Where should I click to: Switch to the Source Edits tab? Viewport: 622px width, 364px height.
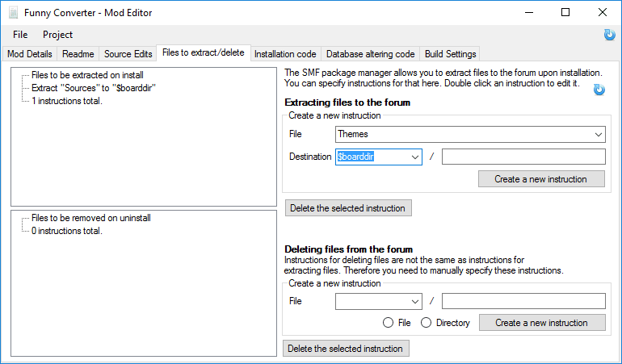tap(128, 54)
